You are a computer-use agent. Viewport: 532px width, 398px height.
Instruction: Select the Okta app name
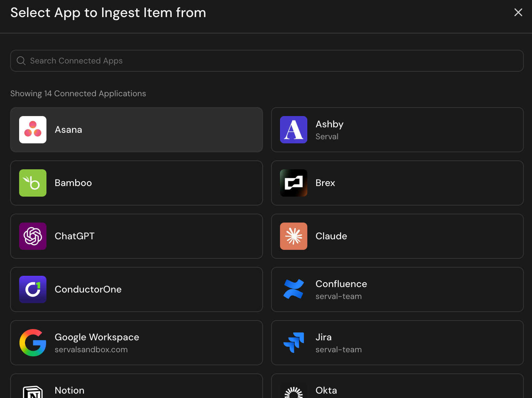click(326, 390)
